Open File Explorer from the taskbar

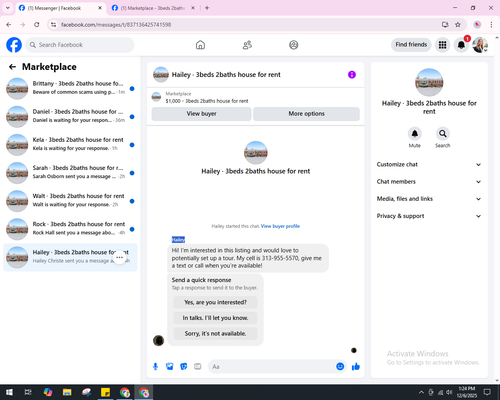pyautogui.click(x=67, y=392)
